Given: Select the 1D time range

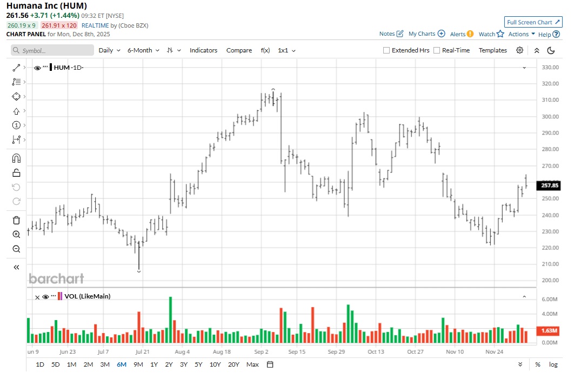Looking at the screenshot, I should click(40, 364).
